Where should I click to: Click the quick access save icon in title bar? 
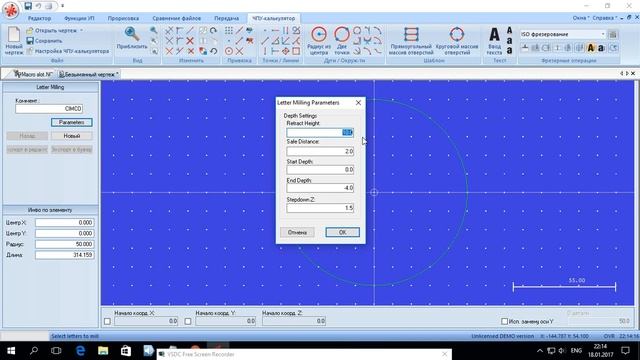click(x=28, y=6)
